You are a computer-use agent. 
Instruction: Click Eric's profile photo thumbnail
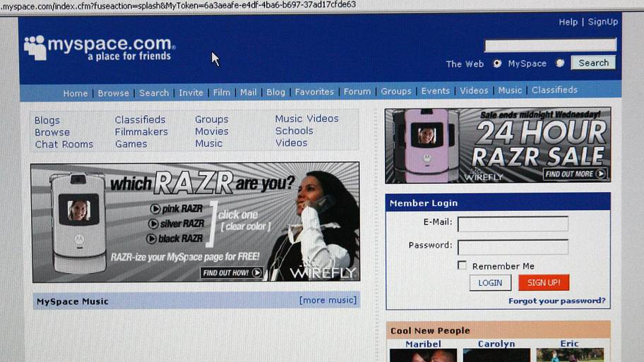(570, 355)
